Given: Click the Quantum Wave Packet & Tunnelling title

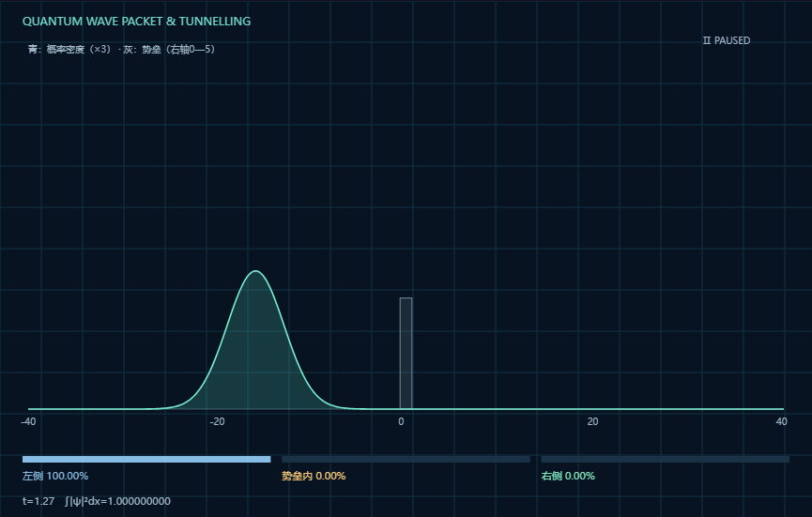Looking at the screenshot, I should point(137,22).
